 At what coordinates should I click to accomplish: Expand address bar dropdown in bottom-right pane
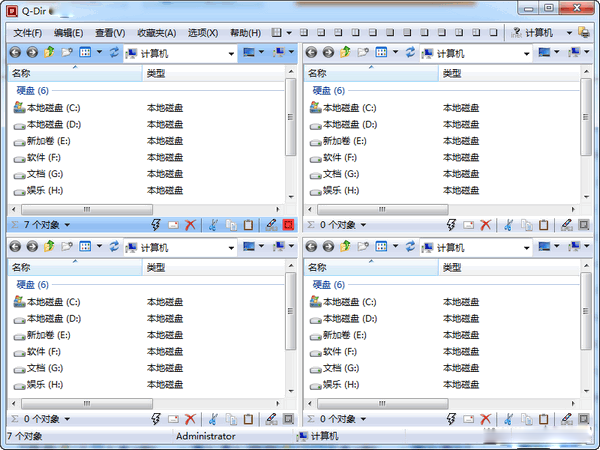click(527, 248)
